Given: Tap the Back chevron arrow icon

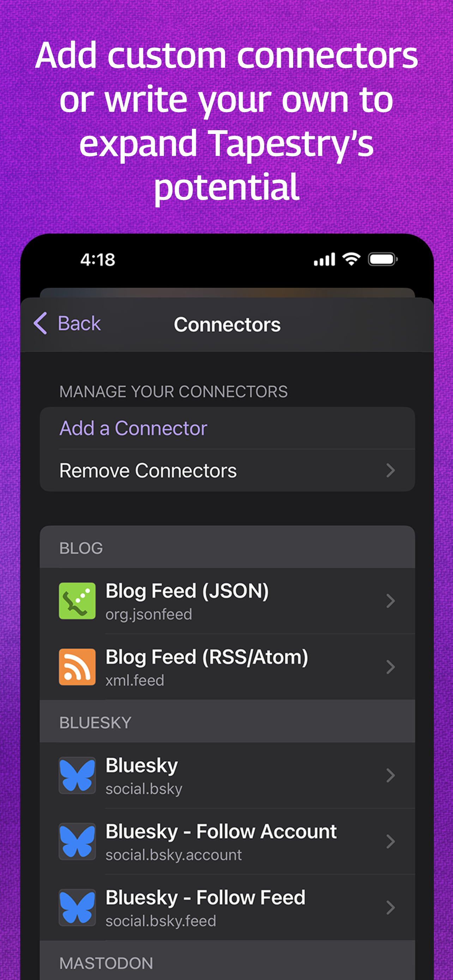Looking at the screenshot, I should pos(40,323).
